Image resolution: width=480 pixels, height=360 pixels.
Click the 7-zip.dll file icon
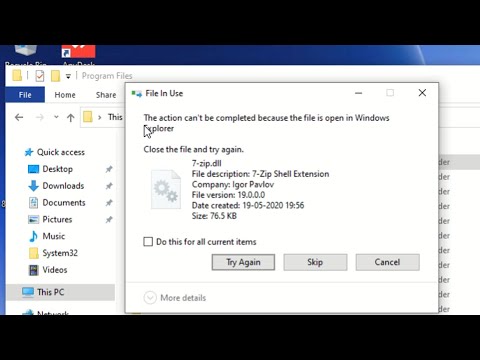[166, 189]
